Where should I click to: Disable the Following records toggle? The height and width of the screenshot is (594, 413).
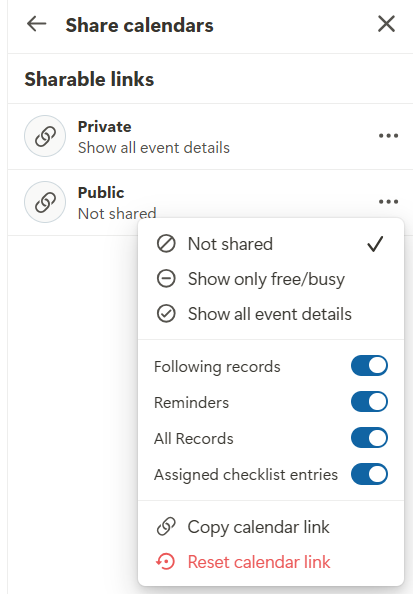[369, 366]
